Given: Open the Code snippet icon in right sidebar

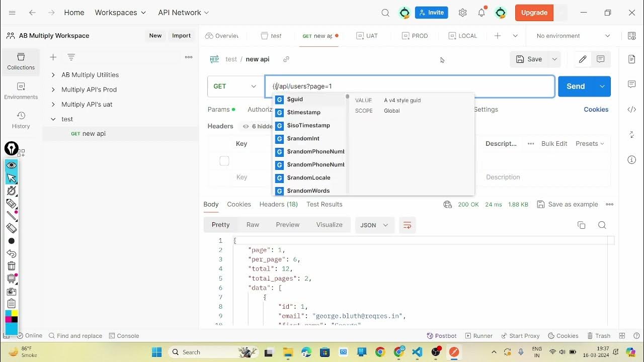Looking at the screenshot, I should click(x=632, y=110).
